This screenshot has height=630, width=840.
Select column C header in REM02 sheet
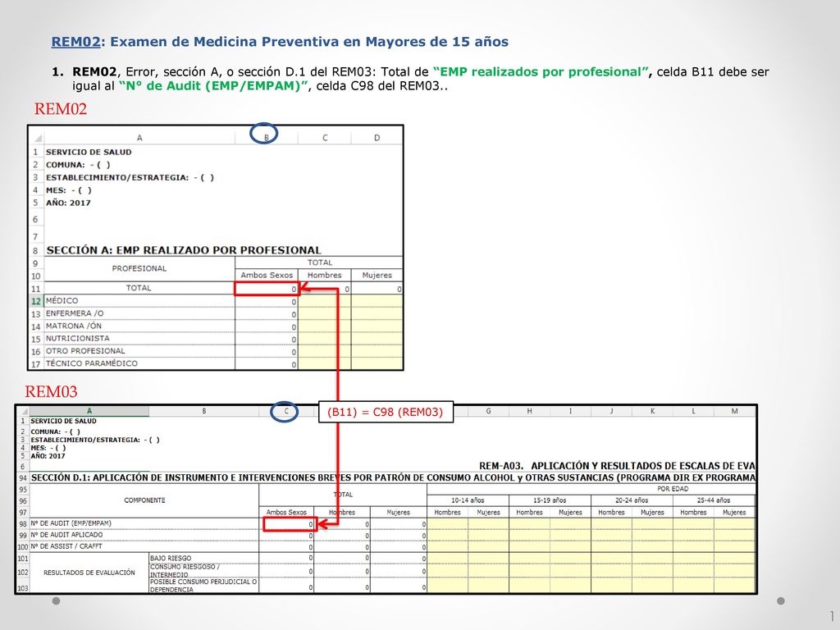click(325, 138)
